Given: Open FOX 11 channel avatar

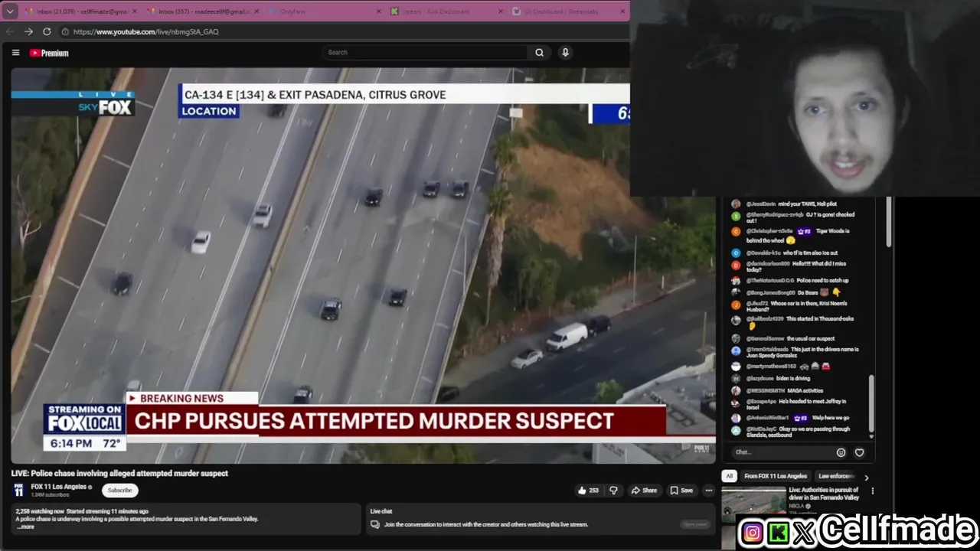Looking at the screenshot, I should point(18,491).
